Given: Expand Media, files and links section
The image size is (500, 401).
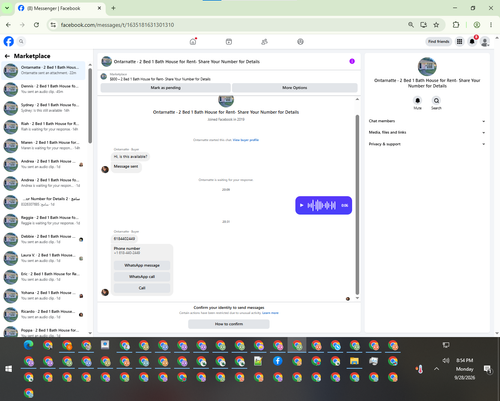Looking at the screenshot, I should click(x=427, y=132).
